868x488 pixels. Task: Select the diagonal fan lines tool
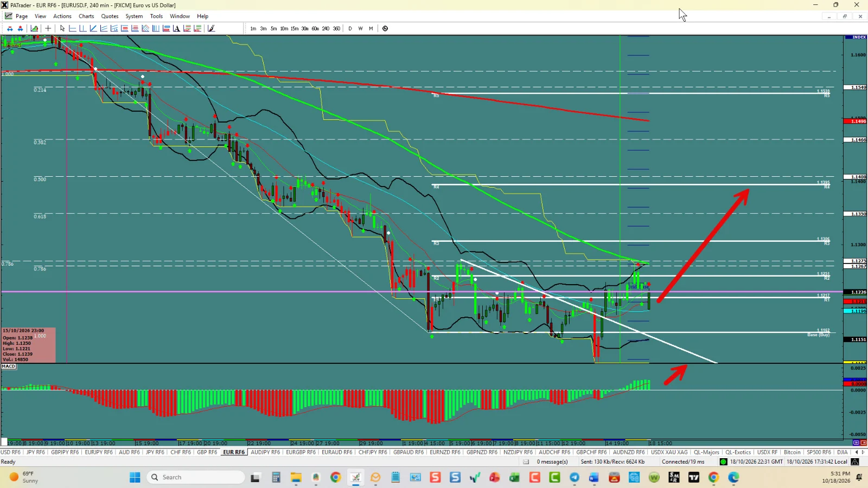(x=145, y=28)
